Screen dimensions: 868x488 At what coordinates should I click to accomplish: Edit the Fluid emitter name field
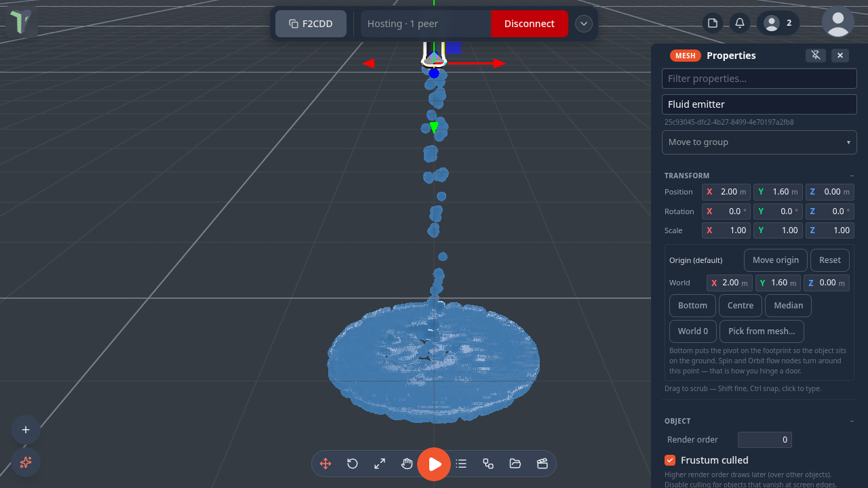(759, 104)
